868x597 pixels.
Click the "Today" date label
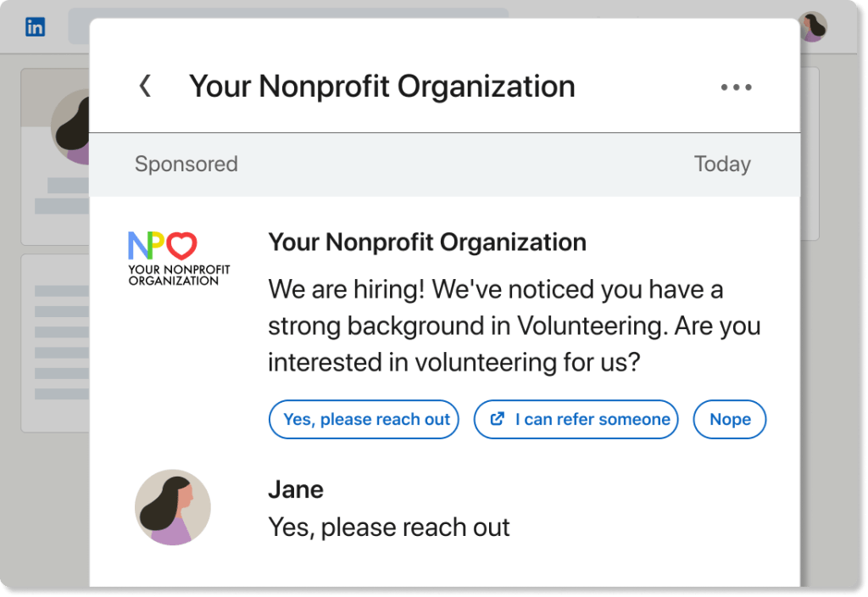(x=722, y=164)
